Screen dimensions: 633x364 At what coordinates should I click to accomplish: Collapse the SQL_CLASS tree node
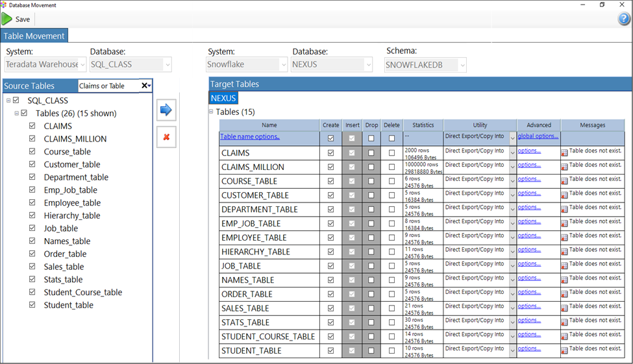coord(8,101)
